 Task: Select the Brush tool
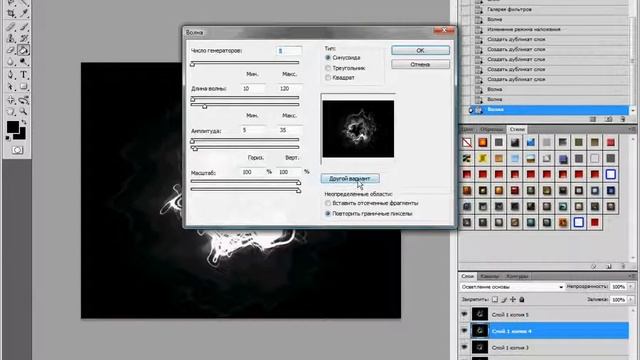click(x=24, y=27)
